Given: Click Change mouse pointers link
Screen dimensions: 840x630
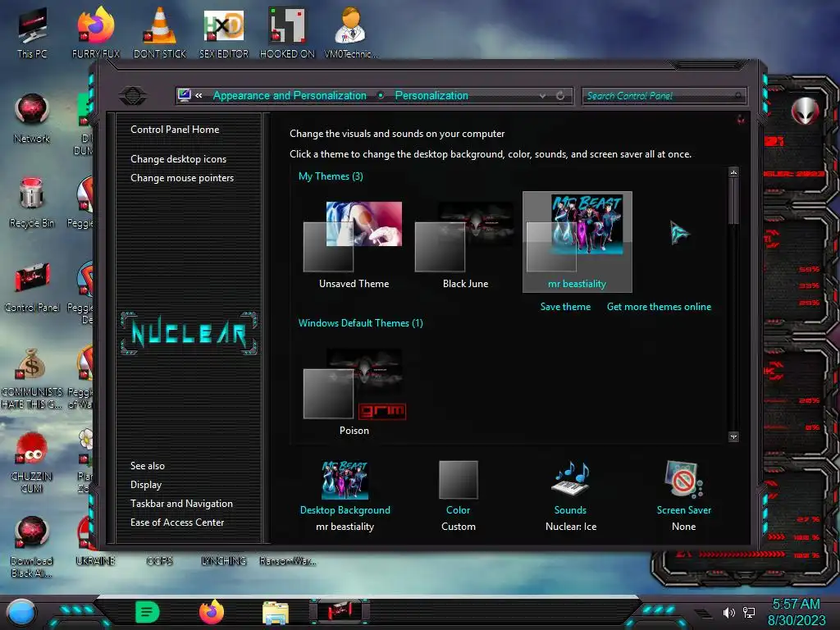Looking at the screenshot, I should click(x=182, y=178).
